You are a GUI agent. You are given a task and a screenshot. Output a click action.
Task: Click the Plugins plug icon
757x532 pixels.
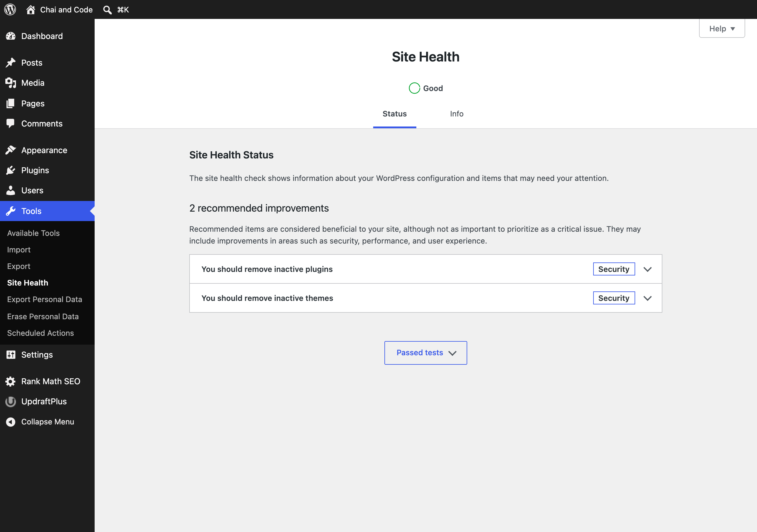pos(11,170)
